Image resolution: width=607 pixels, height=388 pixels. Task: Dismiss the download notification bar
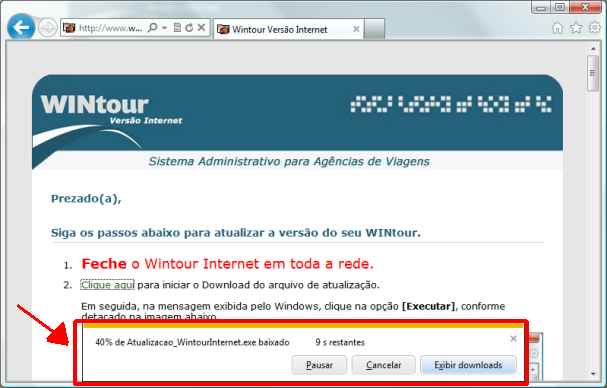pyautogui.click(x=513, y=339)
